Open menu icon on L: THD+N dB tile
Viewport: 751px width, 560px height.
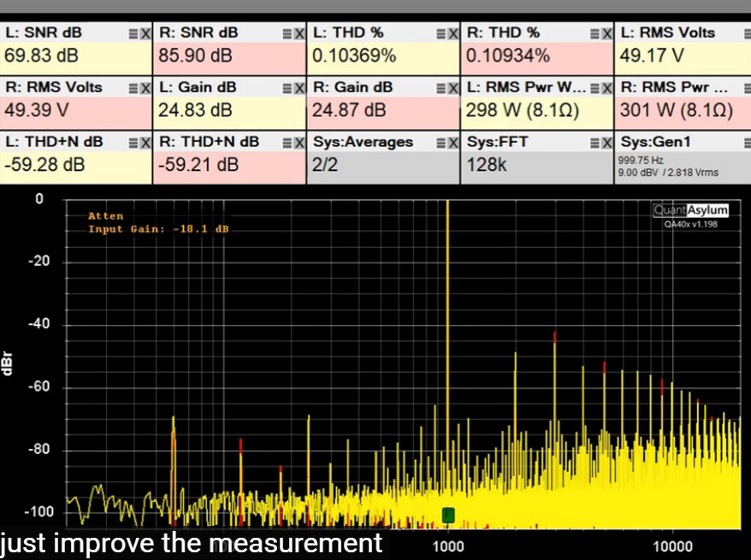click(133, 143)
